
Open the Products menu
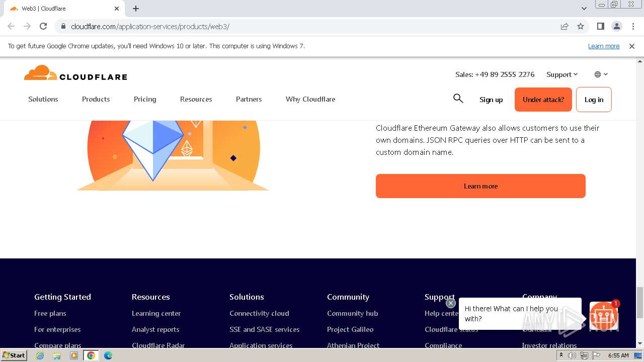(x=96, y=99)
